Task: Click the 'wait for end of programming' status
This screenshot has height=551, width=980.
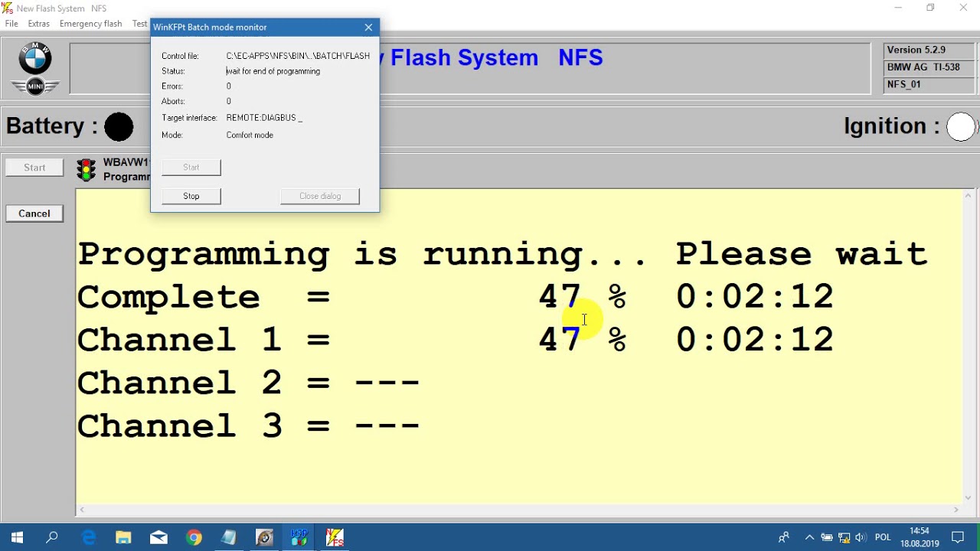Action: (x=273, y=71)
